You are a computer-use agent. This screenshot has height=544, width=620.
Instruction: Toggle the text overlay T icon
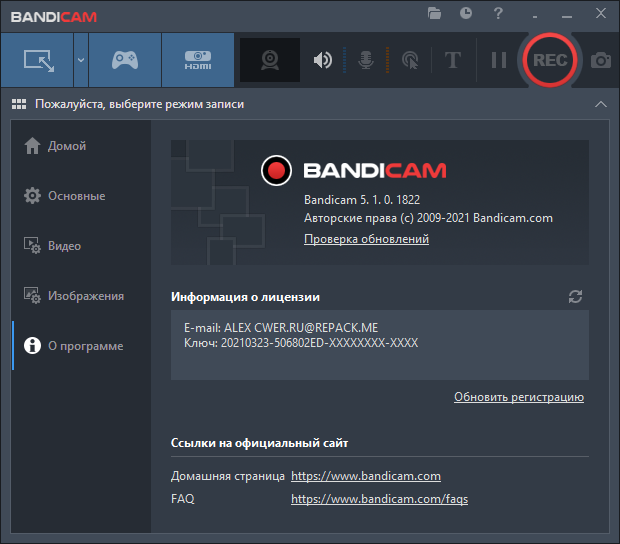pos(453,60)
